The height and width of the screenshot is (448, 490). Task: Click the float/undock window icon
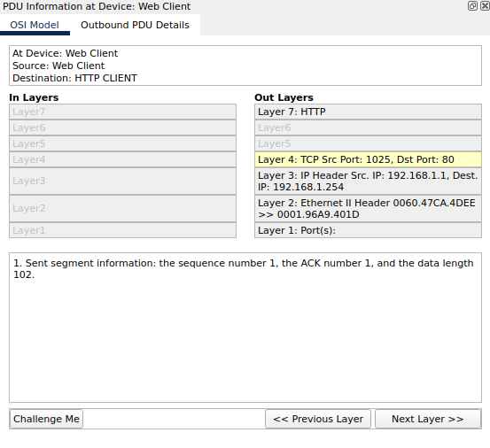tap(472, 6)
